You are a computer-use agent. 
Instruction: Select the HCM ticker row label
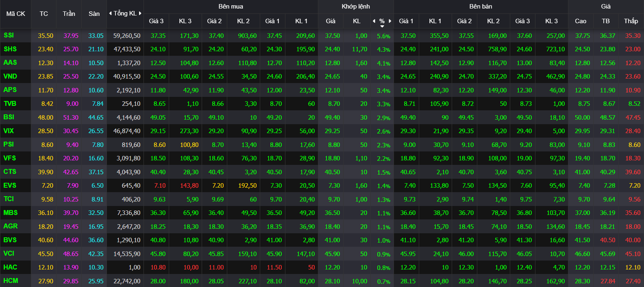point(11,280)
